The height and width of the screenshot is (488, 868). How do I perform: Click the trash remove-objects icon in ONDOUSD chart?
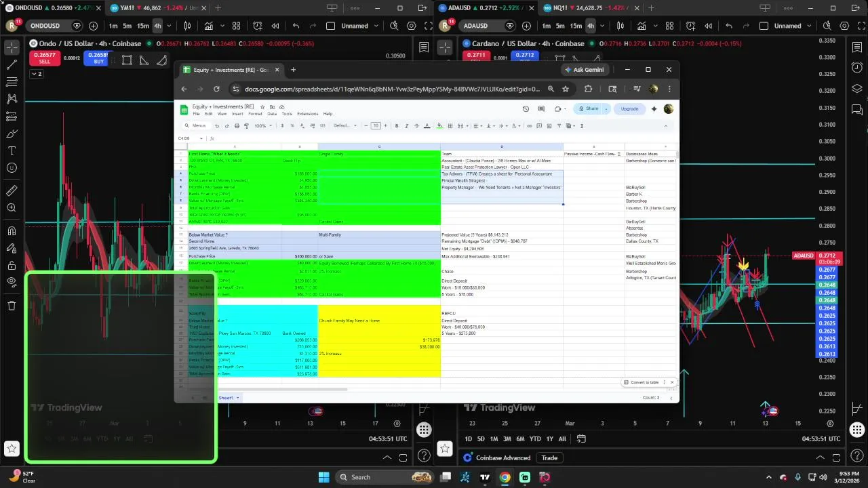click(12, 306)
